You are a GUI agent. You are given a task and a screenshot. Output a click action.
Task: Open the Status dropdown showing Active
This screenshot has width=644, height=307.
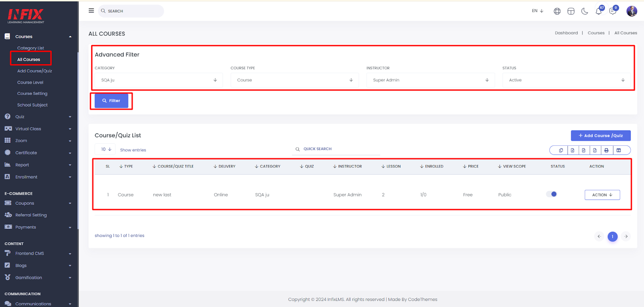tap(566, 80)
